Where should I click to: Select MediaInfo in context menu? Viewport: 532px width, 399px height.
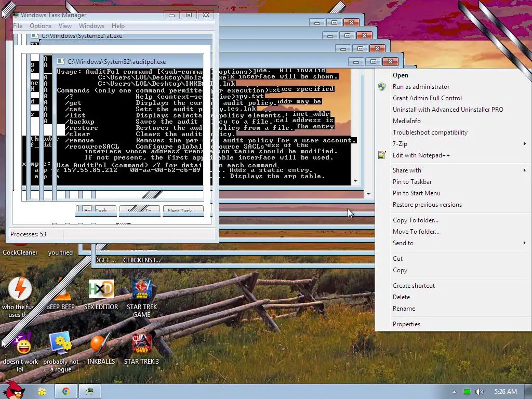point(453,121)
